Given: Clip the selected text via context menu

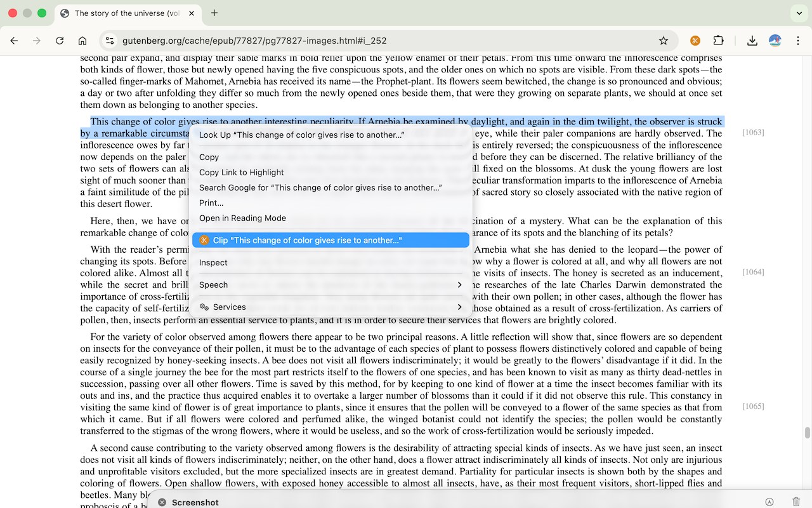Looking at the screenshot, I should [x=331, y=240].
